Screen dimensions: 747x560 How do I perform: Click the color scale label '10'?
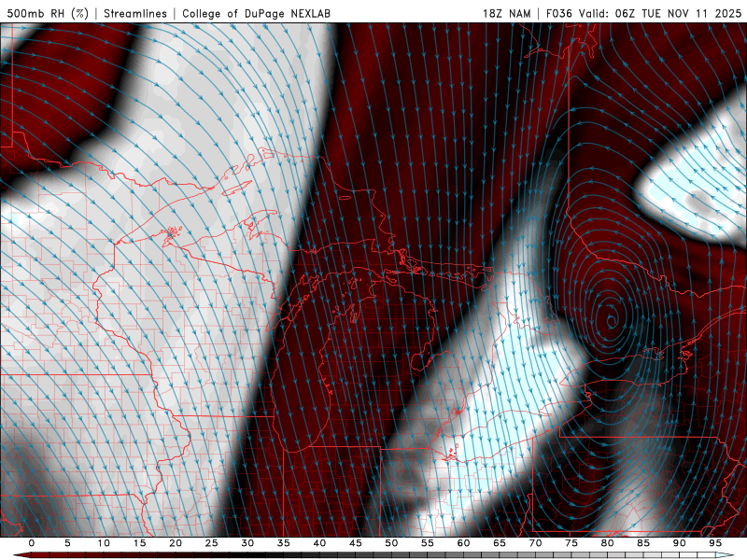pyautogui.click(x=104, y=543)
